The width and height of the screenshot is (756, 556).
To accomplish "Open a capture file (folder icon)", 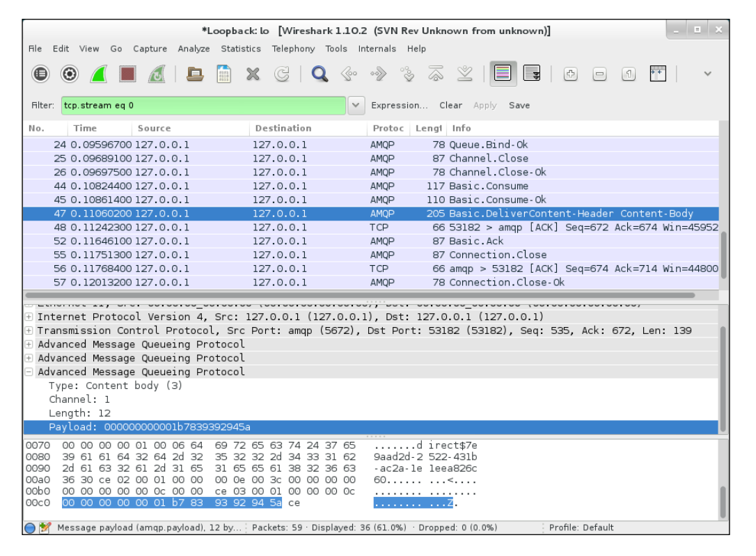I will (x=195, y=74).
